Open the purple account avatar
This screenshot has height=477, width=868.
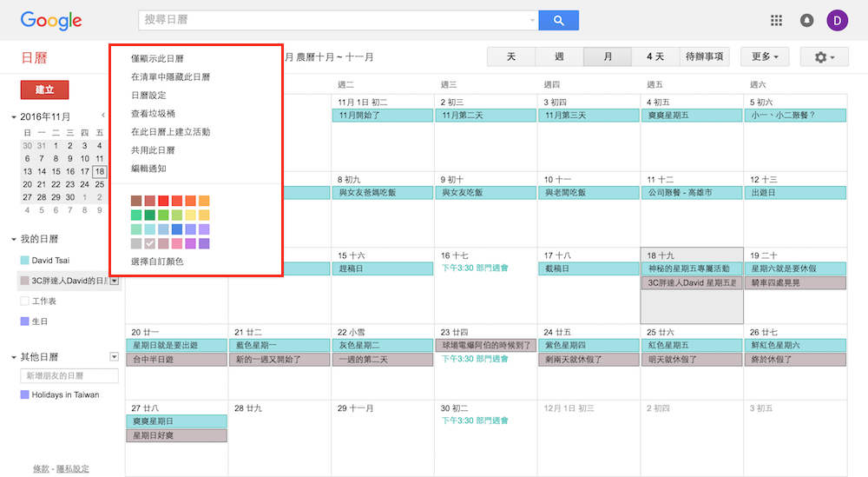(837, 20)
